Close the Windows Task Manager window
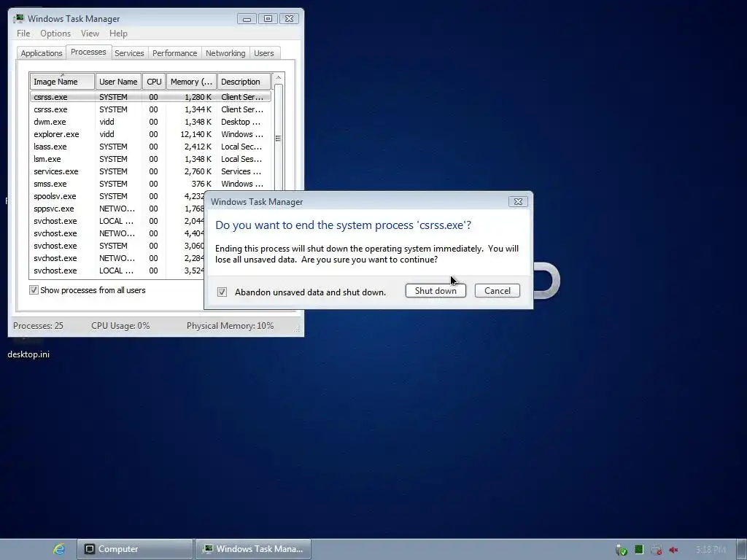This screenshot has width=747, height=560. [289, 18]
